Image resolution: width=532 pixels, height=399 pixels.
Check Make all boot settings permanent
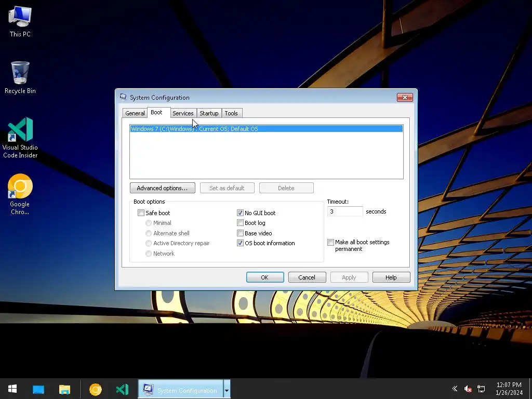330,242
